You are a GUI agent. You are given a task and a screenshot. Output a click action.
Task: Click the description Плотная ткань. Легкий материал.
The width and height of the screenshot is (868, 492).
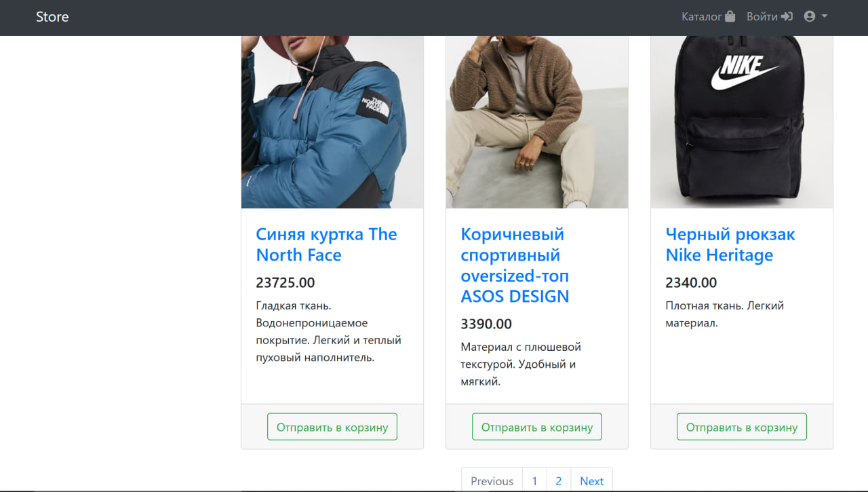pyautogui.click(x=725, y=314)
